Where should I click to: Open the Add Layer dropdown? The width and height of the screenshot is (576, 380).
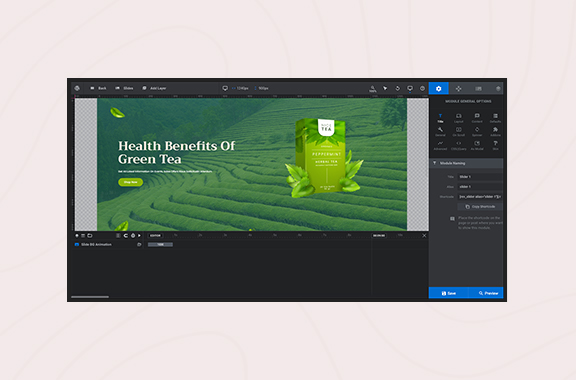tap(154, 88)
